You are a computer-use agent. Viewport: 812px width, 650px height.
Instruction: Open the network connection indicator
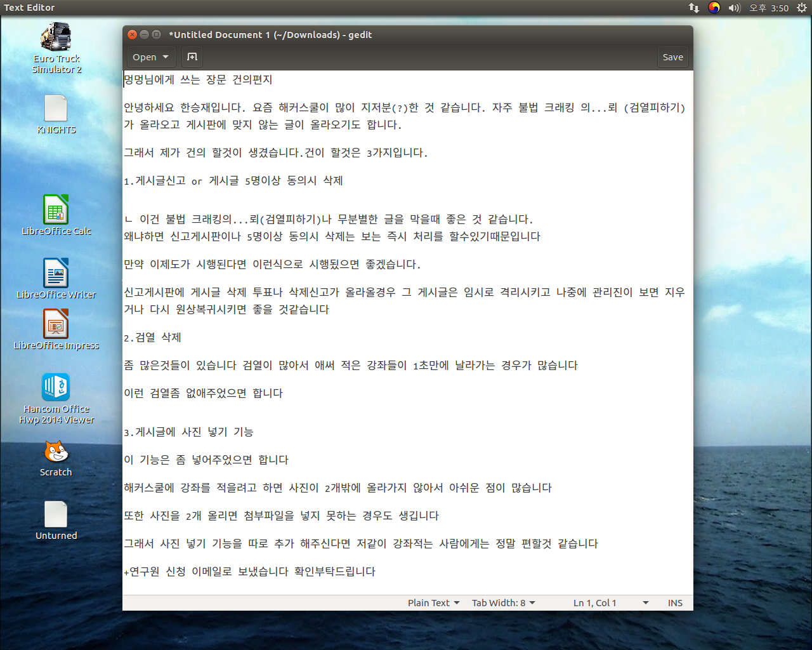click(x=694, y=8)
